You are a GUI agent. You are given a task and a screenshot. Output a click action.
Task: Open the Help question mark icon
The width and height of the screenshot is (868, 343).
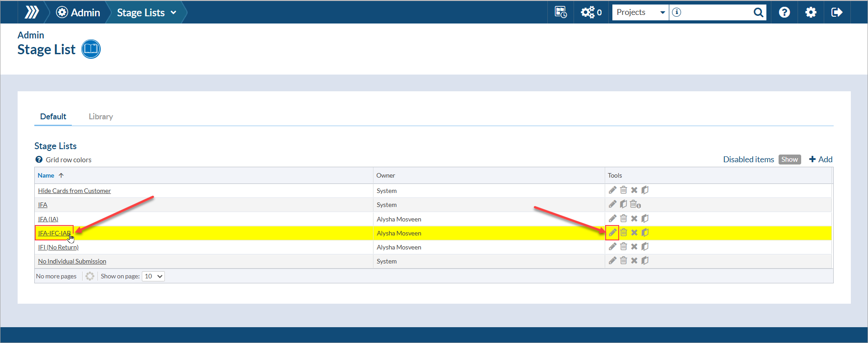click(784, 12)
